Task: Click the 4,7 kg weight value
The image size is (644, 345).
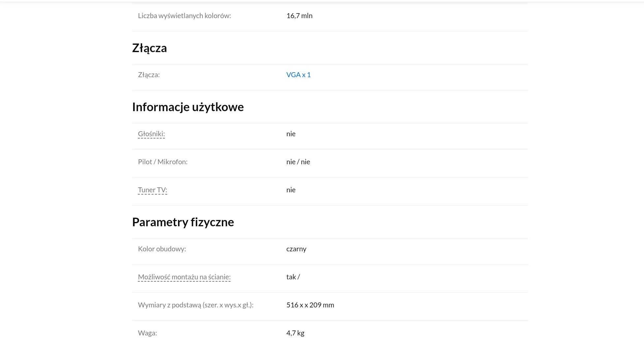Action: pyautogui.click(x=295, y=333)
